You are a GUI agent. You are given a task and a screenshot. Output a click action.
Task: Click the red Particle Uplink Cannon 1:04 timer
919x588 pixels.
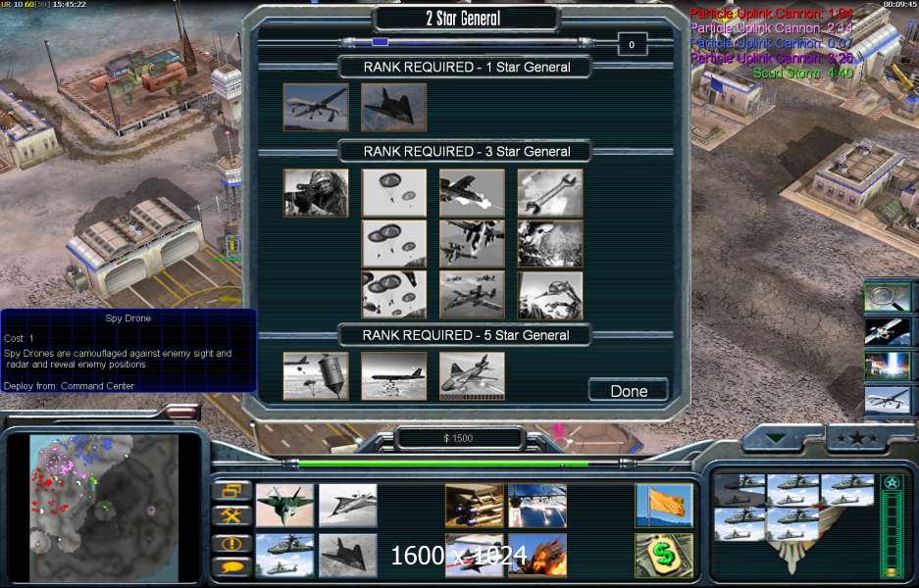coord(771,13)
